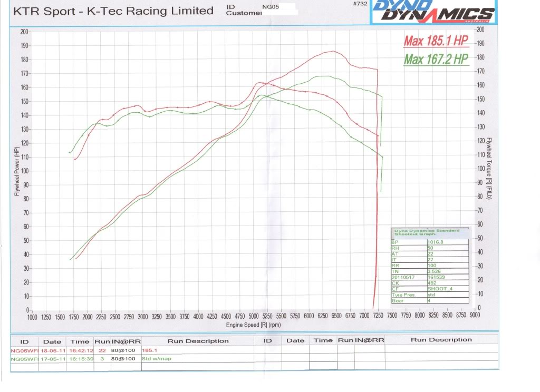The width and height of the screenshot is (540, 392).
Task: Click the Gear row in the info table
Action: tap(429, 300)
